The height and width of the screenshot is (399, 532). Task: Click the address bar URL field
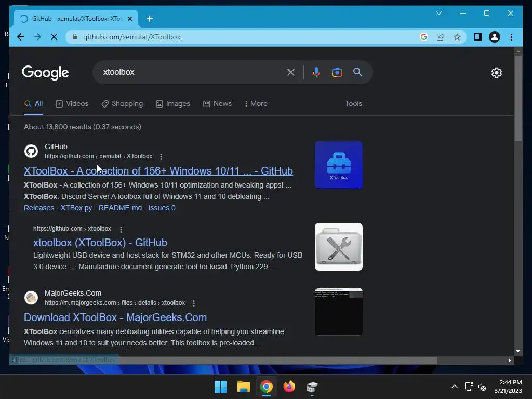tap(131, 37)
